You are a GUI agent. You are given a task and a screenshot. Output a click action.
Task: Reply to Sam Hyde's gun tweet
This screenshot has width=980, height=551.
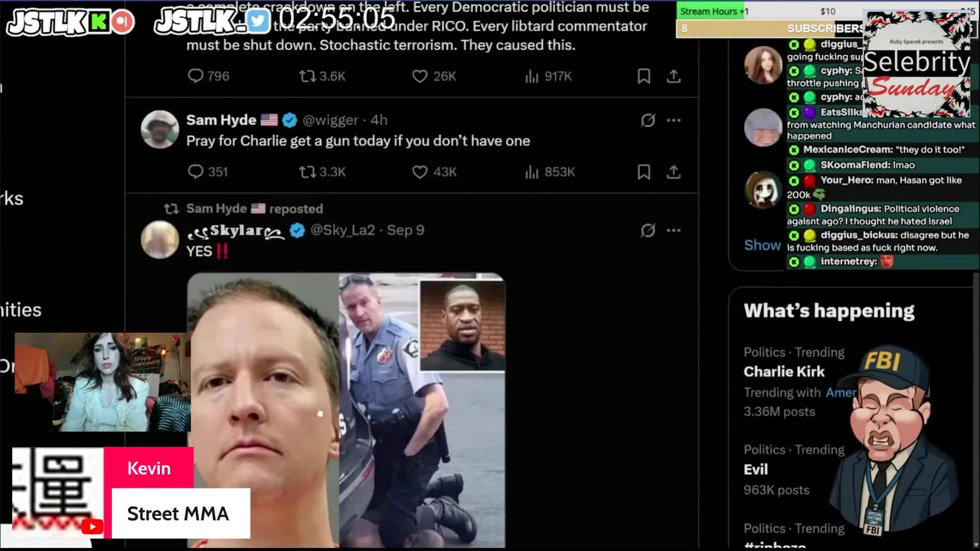(207, 172)
